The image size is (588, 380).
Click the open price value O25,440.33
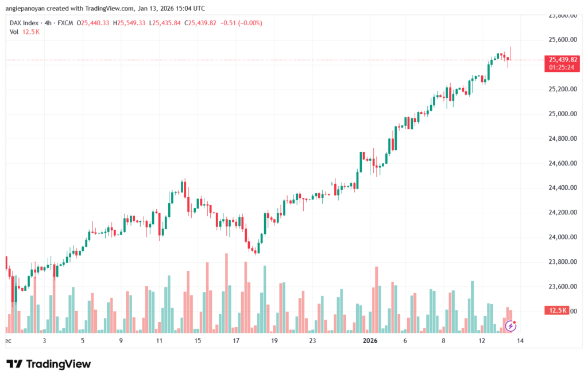96,23
